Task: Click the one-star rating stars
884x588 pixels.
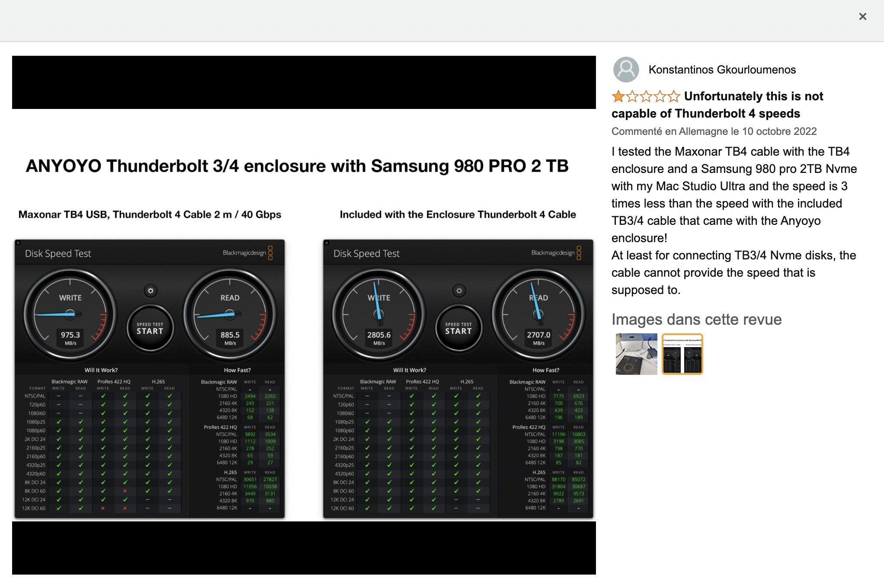Action: click(x=646, y=96)
